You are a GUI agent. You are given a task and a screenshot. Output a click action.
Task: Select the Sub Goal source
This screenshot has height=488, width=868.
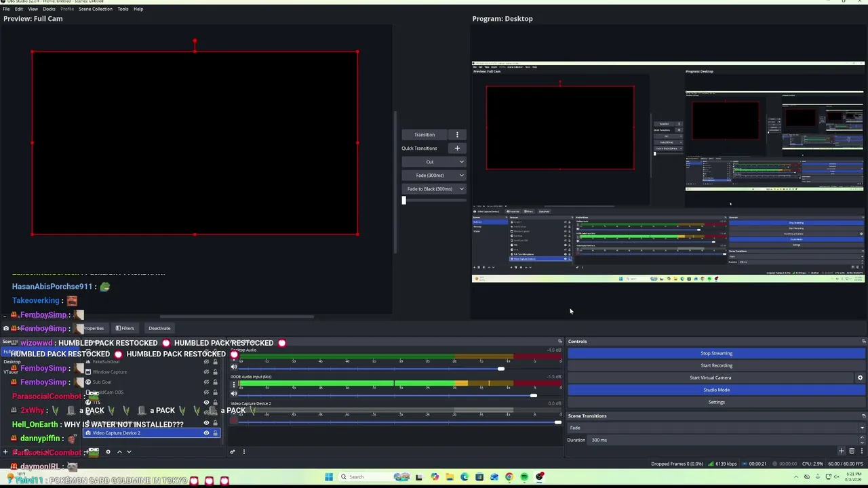[x=102, y=382]
